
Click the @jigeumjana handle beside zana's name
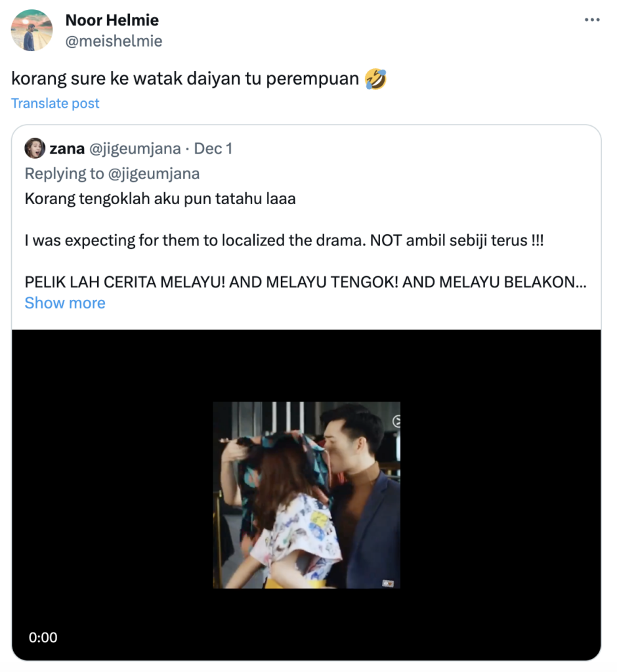[135, 148]
